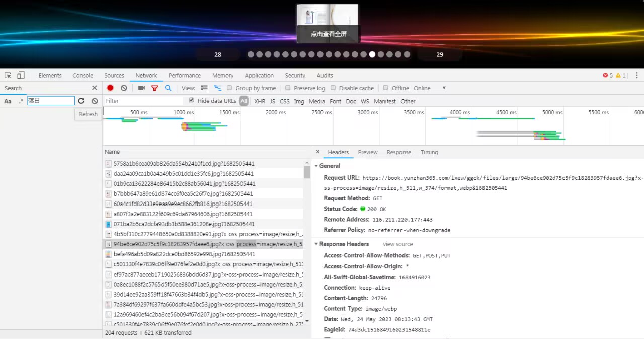The image size is (644, 339).
Task: Clear the network log with the block icon
Action: [124, 88]
